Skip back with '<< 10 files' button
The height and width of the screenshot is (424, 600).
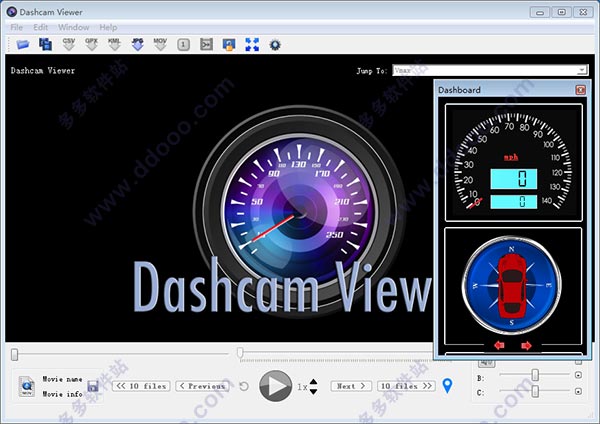pyautogui.click(x=141, y=386)
